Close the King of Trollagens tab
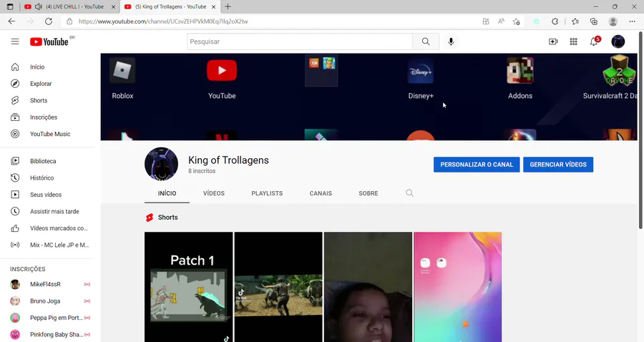 [213, 6]
